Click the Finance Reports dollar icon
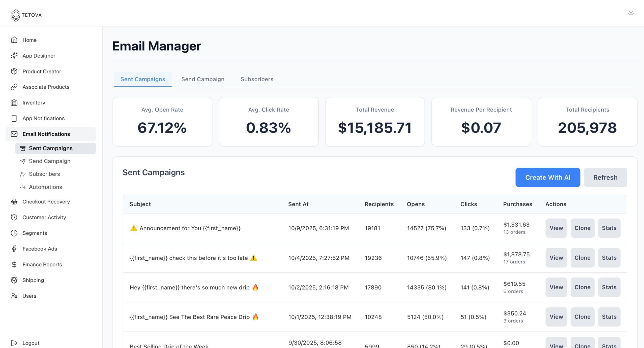The image size is (644, 348). (x=14, y=264)
